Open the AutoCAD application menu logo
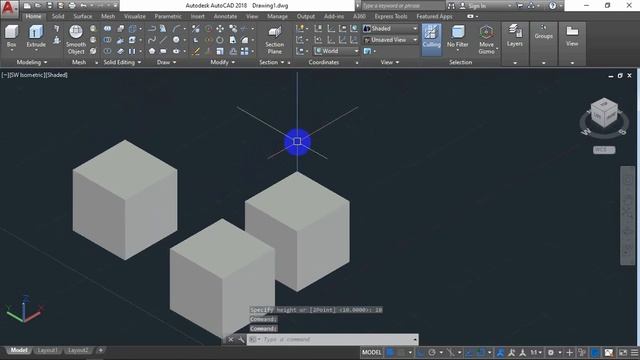The width and height of the screenshot is (640, 360). coord(9,8)
